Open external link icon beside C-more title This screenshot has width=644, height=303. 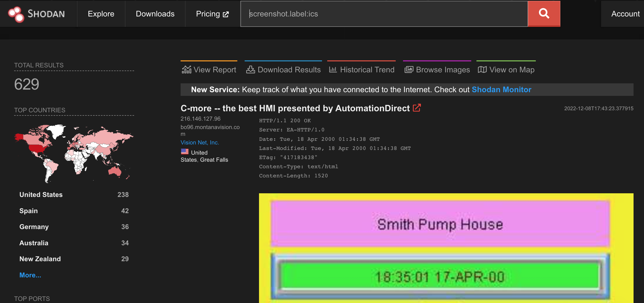[x=417, y=108]
